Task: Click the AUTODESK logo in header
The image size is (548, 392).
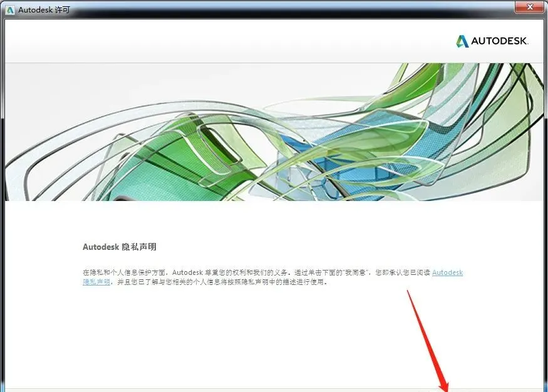Action: pos(492,41)
